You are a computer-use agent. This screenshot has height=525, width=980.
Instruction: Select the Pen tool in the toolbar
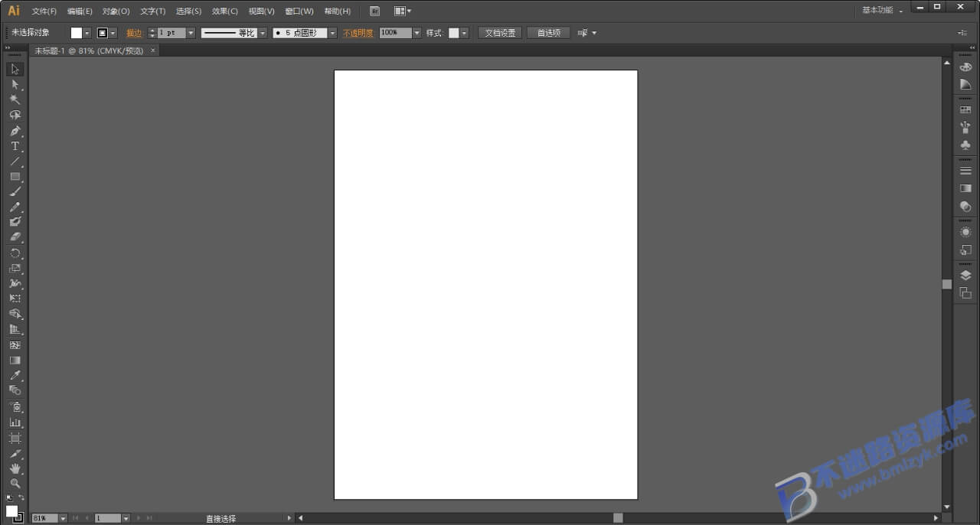pos(15,130)
